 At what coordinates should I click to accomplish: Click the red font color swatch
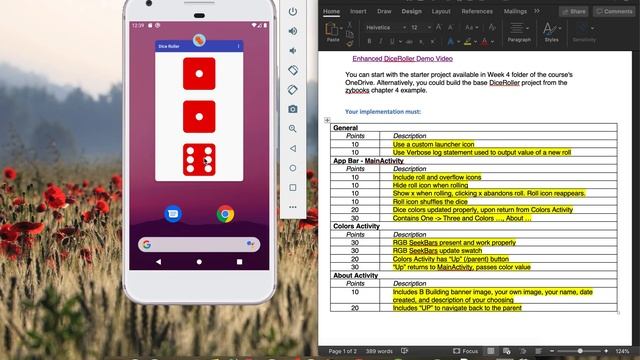[x=485, y=42]
